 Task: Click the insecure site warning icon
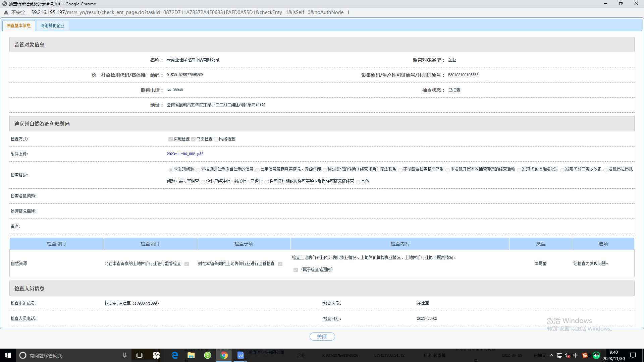6,12
